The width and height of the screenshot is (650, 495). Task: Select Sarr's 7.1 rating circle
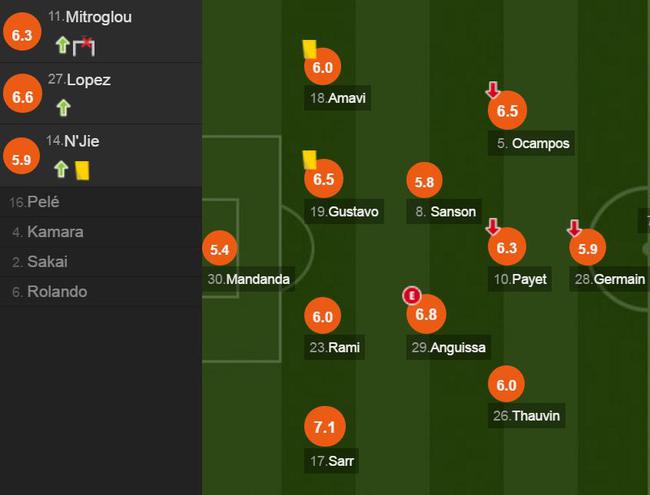coord(325,427)
